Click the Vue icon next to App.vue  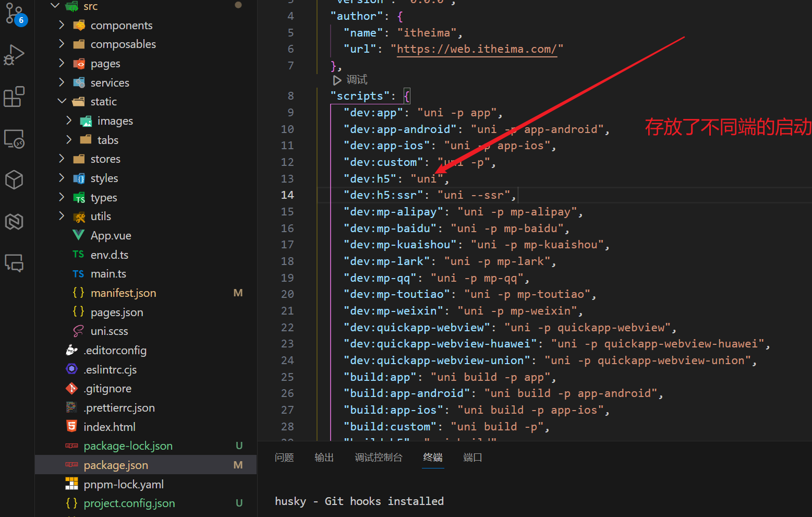pyautogui.click(x=78, y=235)
